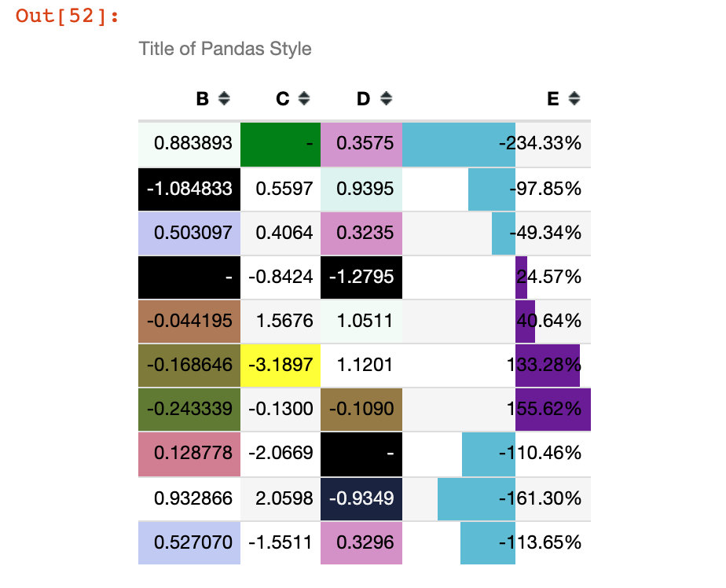Select the black cell with -1.084833

[x=189, y=189]
